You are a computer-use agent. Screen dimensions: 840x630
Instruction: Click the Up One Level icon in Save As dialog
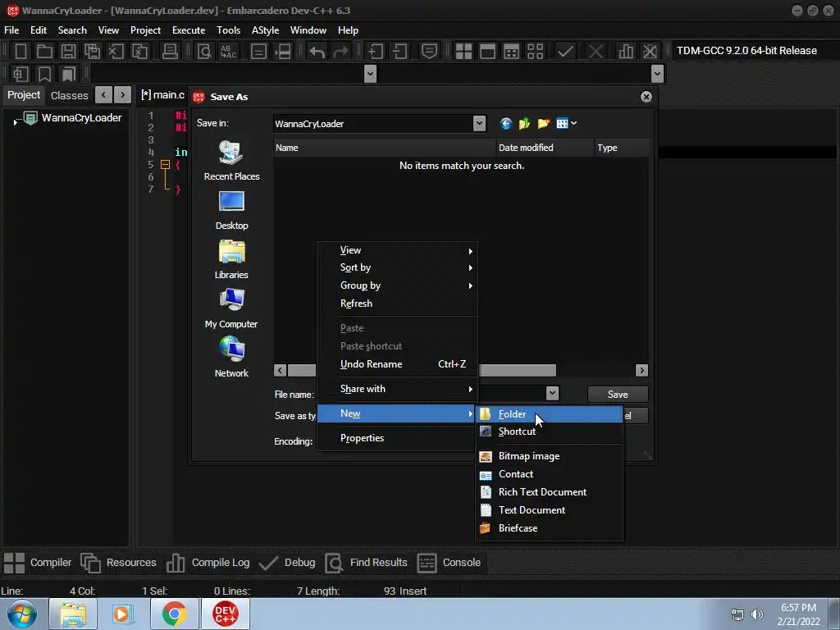(x=524, y=124)
